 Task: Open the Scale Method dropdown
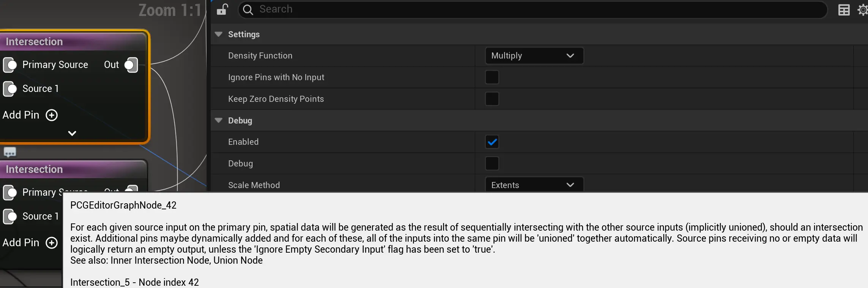coord(534,185)
